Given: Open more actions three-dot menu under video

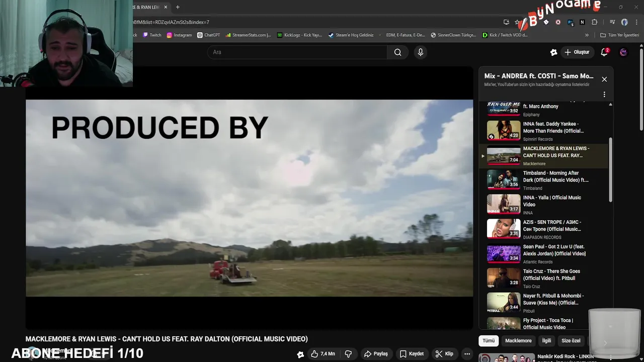Looking at the screenshot, I should [467, 354].
